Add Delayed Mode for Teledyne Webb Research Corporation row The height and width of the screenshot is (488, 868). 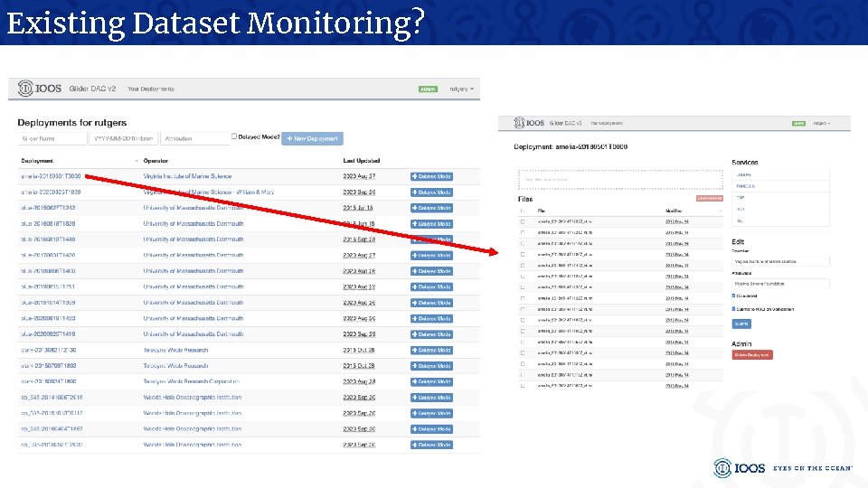[431, 381]
